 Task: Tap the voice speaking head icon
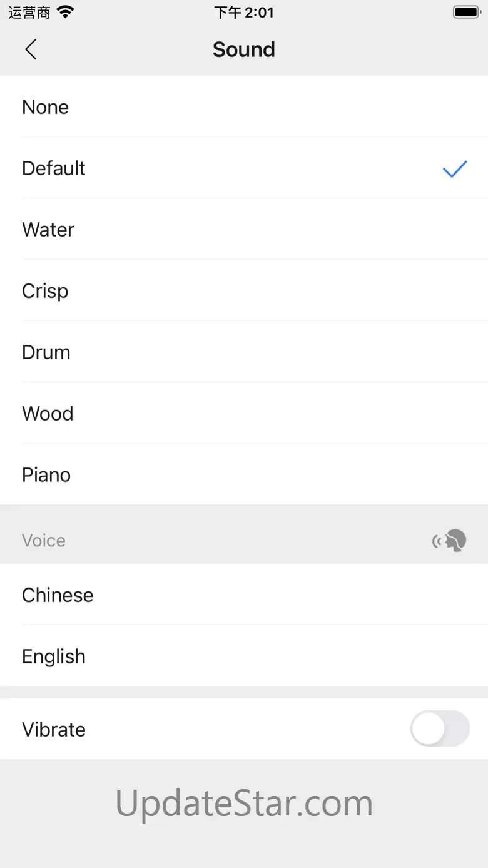coord(450,541)
